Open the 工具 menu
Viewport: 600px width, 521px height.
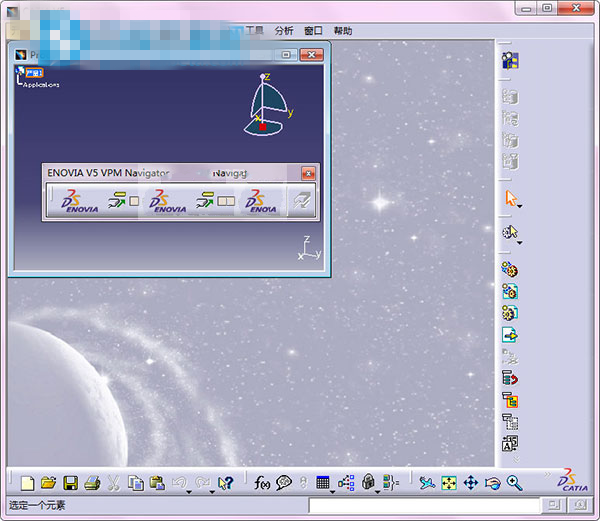pos(254,31)
